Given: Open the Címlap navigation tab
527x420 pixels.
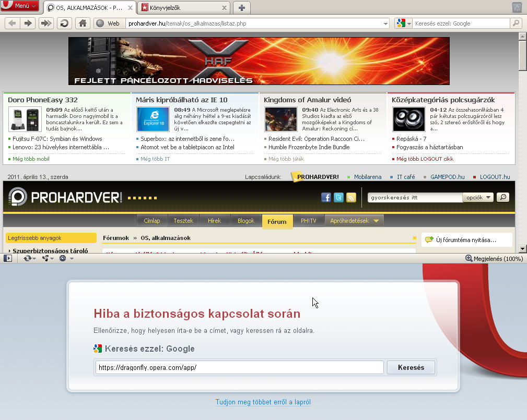Looking at the screenshot, I should [x=151, y=221].
